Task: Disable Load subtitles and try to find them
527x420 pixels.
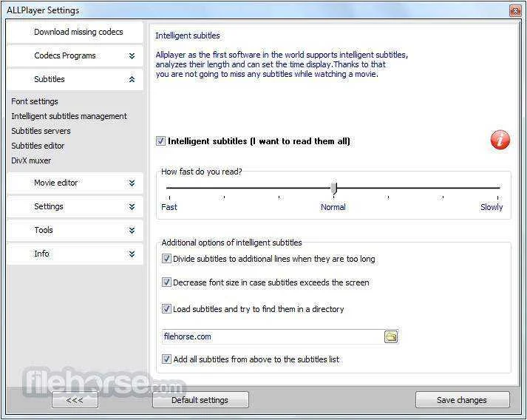Action: tap(166, 308)
